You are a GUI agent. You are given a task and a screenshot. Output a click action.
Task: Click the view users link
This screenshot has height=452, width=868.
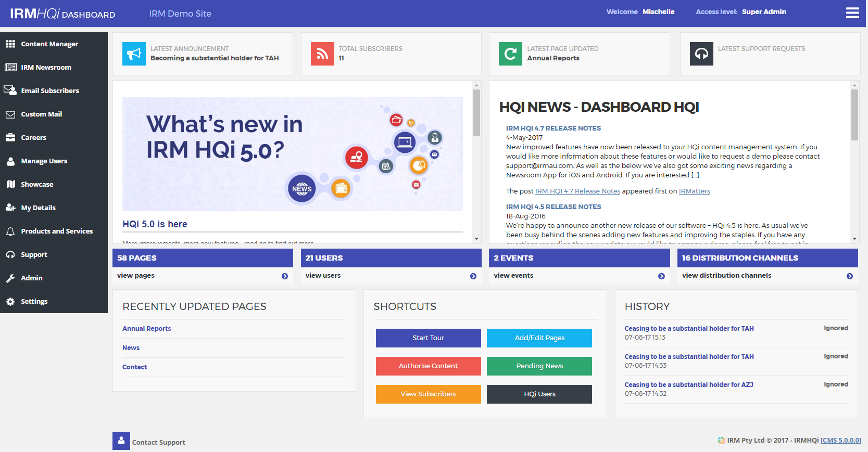pyautogui.click(x=323, y=276)
